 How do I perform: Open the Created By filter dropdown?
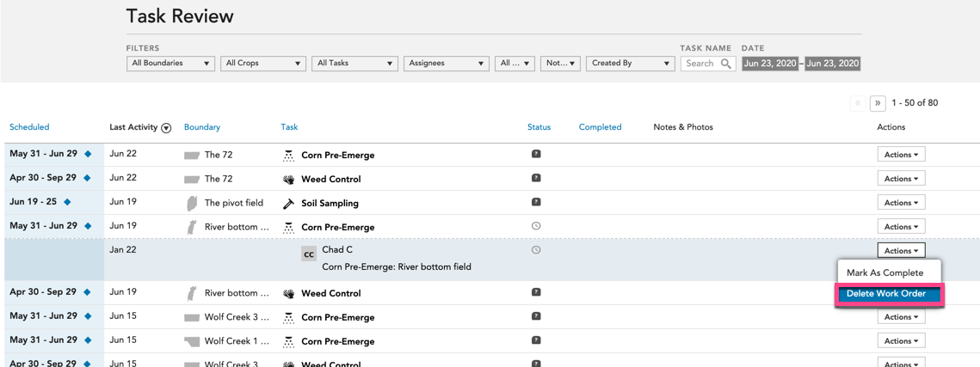pos(630,63)
